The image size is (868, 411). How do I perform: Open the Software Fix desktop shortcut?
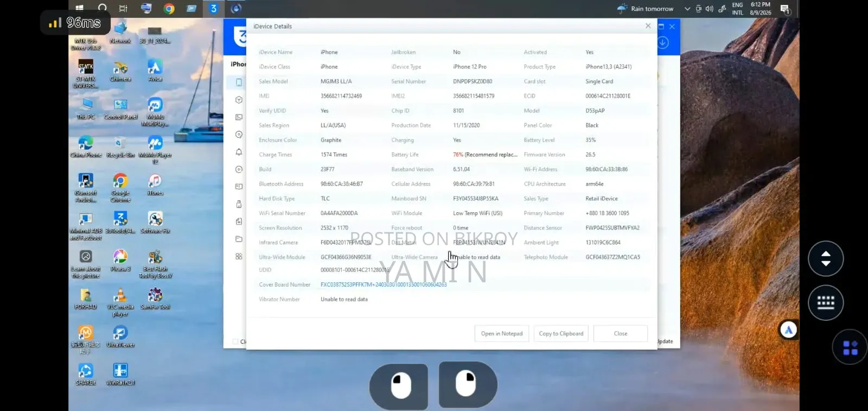[155, 223]
